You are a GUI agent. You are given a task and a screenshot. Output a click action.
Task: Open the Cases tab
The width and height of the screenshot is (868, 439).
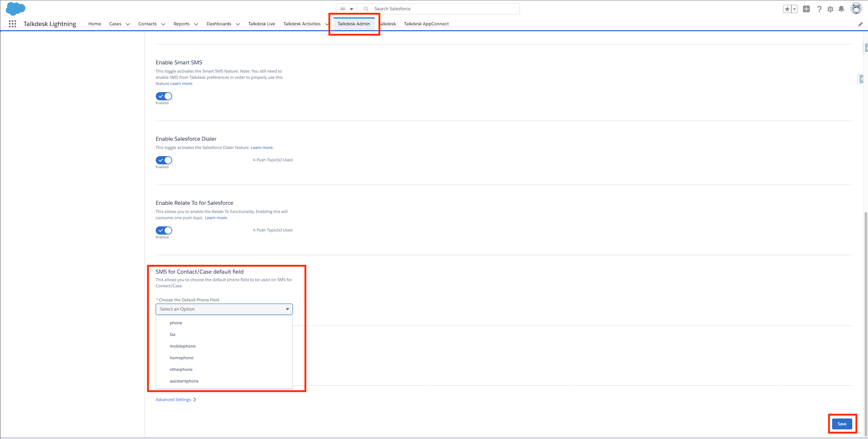coord(115,24)
